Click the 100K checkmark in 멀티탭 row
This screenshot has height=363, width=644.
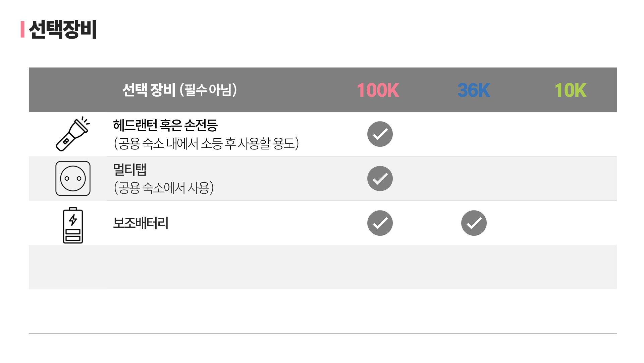(380, 179)
